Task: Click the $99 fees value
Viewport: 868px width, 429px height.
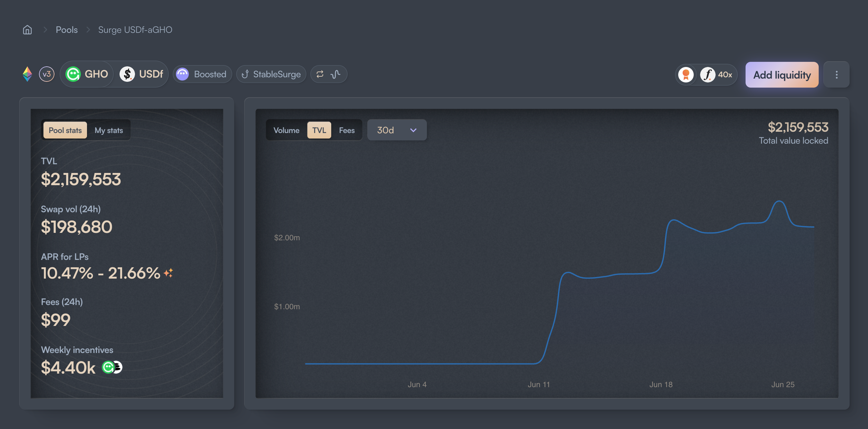Action: click(56, 319)
